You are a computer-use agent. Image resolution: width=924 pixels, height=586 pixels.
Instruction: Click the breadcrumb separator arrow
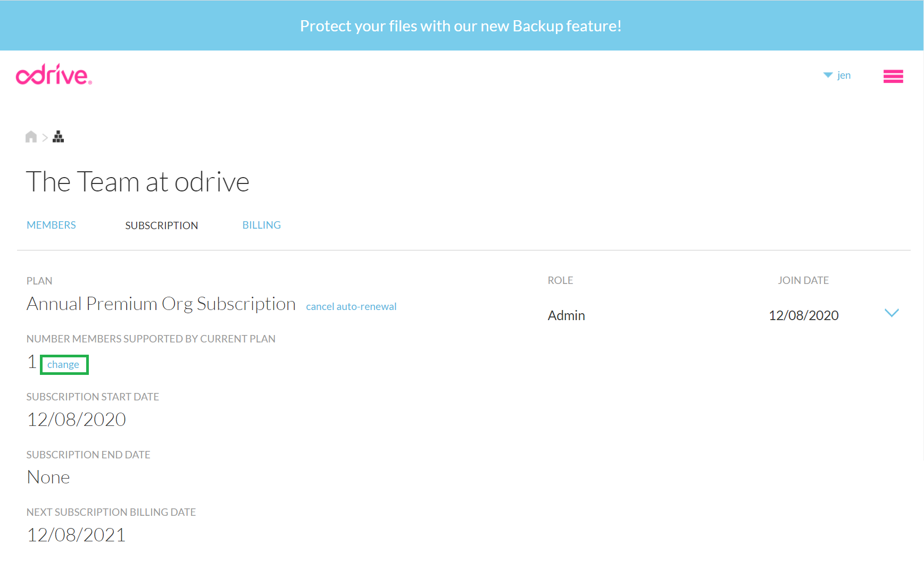click(45, 138)
